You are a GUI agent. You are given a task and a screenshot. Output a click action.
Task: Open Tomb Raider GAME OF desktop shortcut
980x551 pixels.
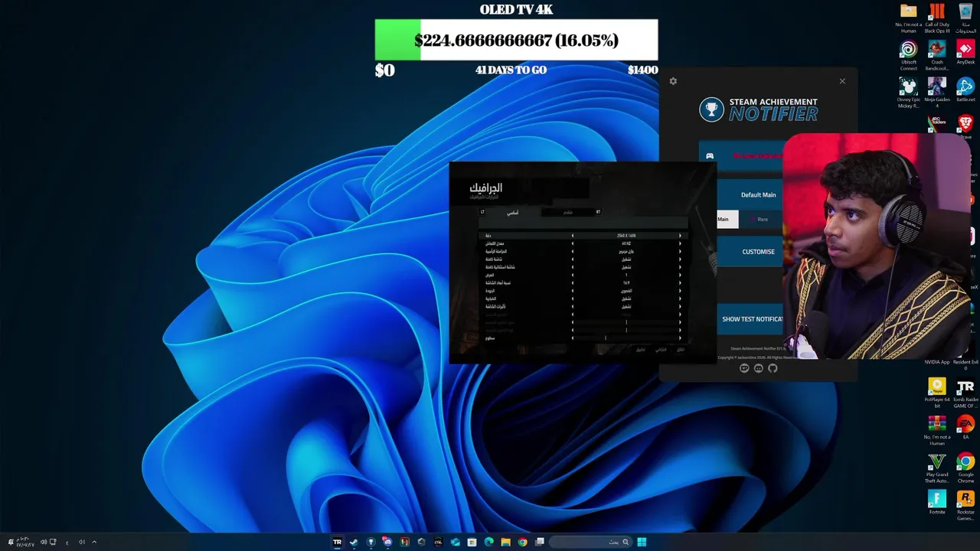pyautogui.click(x=965, y=393)
